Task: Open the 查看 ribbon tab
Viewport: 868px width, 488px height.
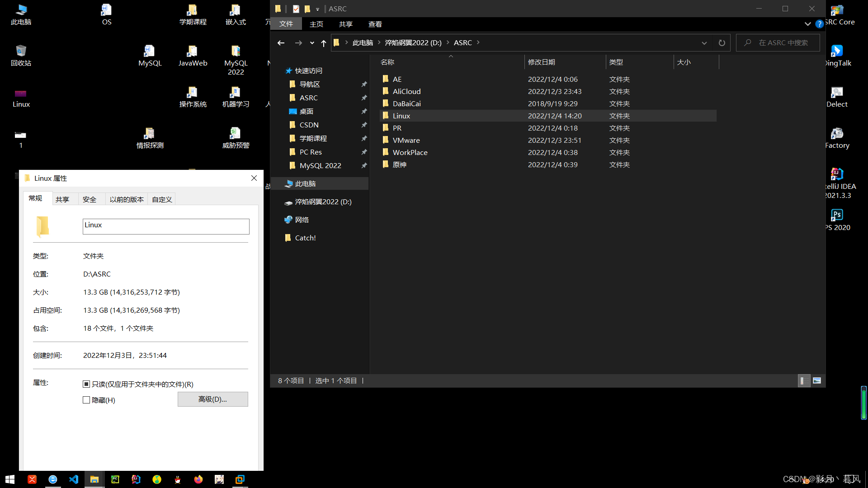Action: pos(375,24)
